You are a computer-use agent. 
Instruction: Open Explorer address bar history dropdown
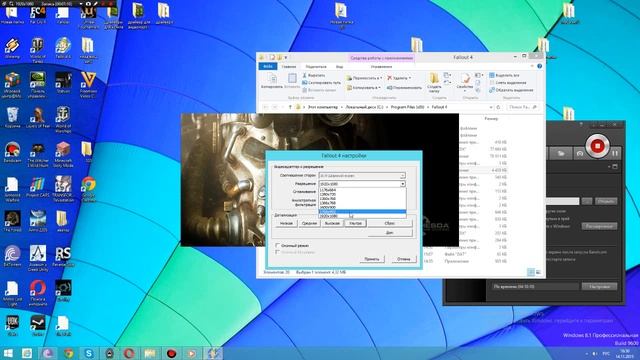pyautogui.click(x=491, y=107)
